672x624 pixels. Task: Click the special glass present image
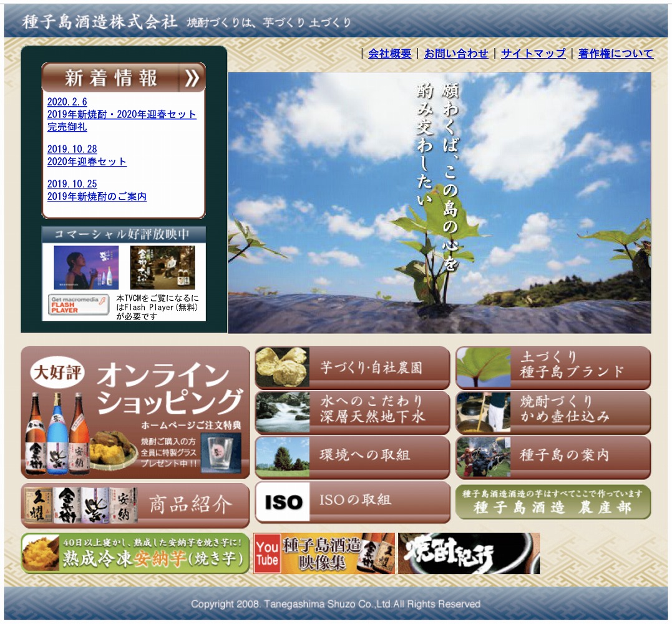[x=221, y=452]
